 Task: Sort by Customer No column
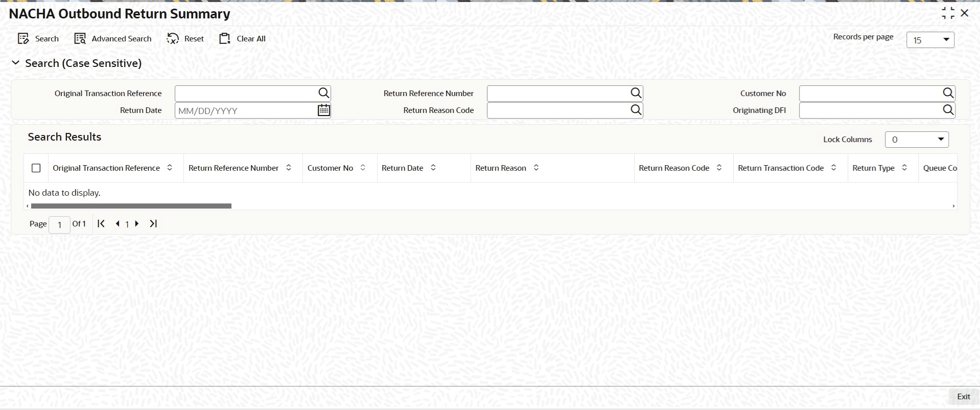[363, 168]
